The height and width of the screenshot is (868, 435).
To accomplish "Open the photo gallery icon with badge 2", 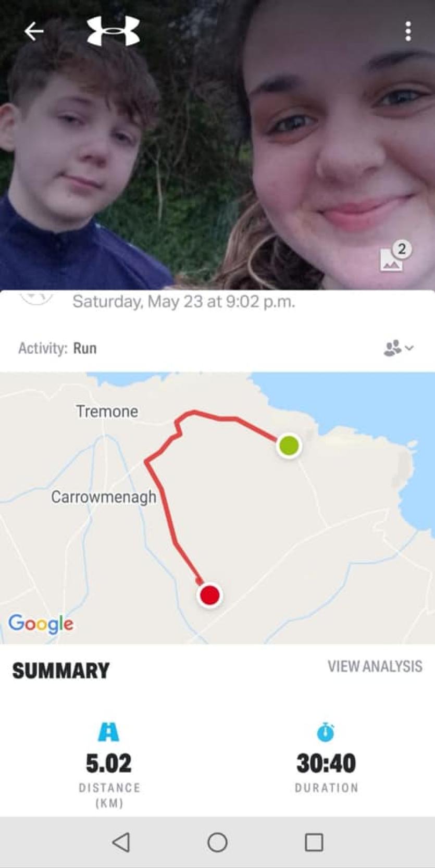I will pos(394,256).
